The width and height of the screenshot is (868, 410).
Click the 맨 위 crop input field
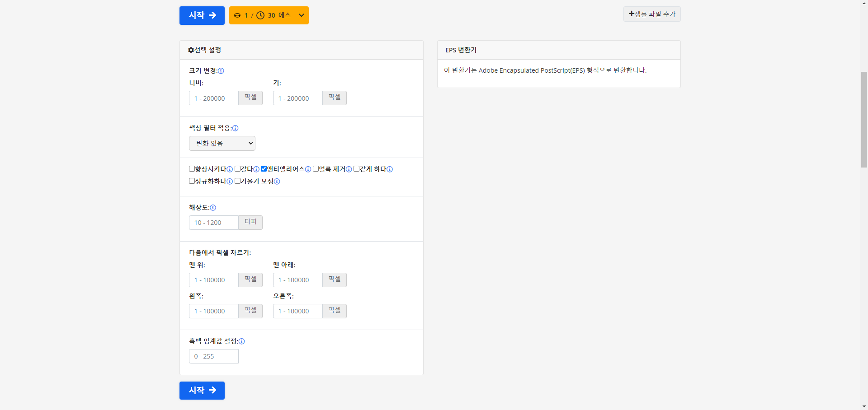point(214,280)
